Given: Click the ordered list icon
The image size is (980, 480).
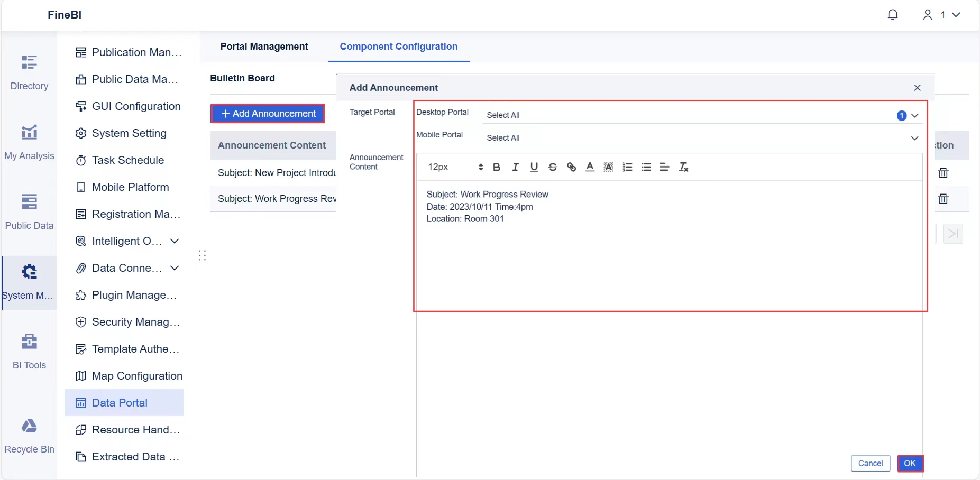Looking at the screenshot, I should click(627, 167).
